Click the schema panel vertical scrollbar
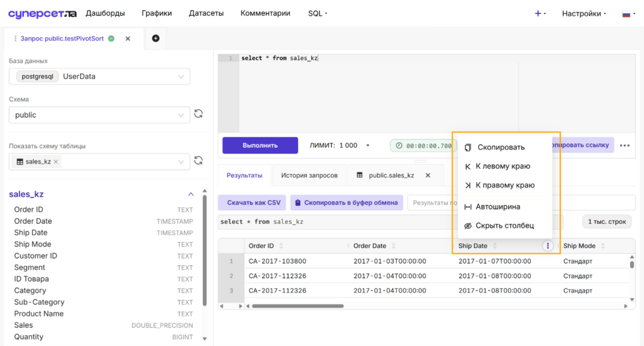Screen dimensions: 644x346 (x=204, y=250)
